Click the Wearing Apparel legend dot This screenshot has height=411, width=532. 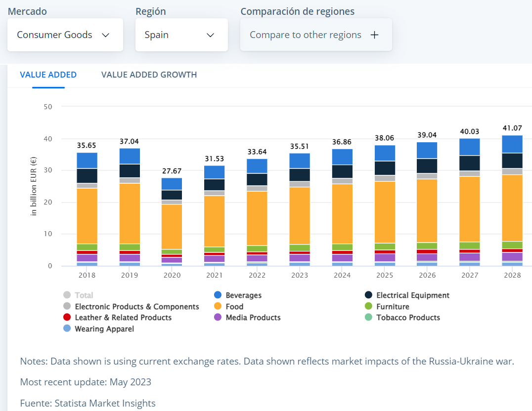pyautogui.click(x=67, y=329)
